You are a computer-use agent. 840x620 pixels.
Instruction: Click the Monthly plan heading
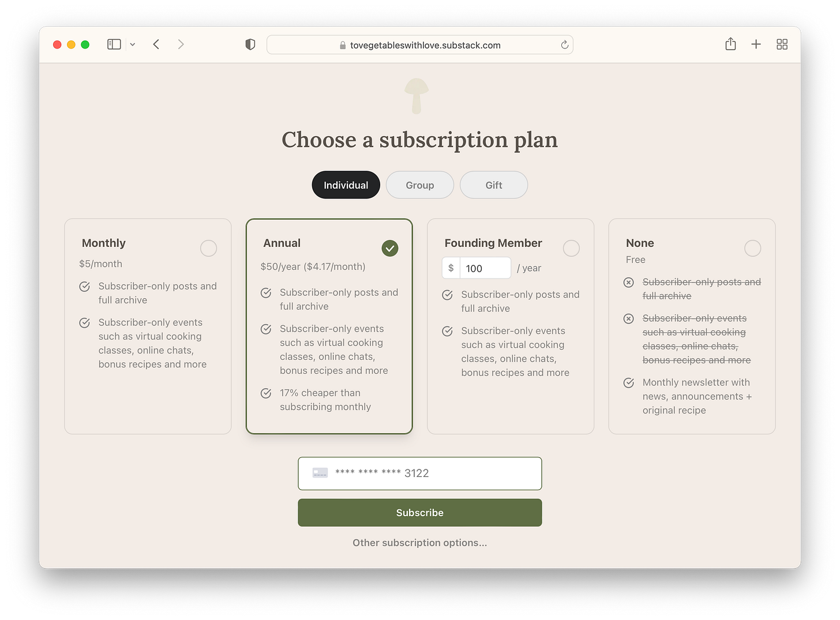point(104,243)
